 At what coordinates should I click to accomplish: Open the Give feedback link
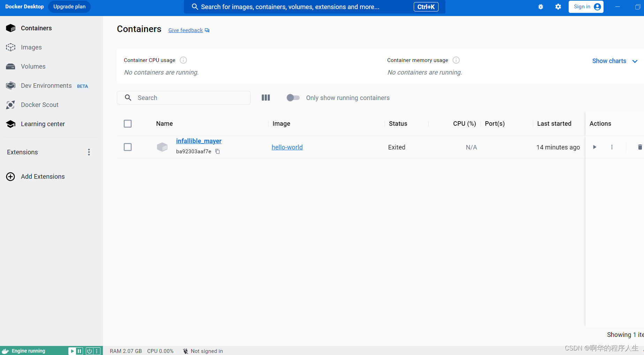pos(186,30)
